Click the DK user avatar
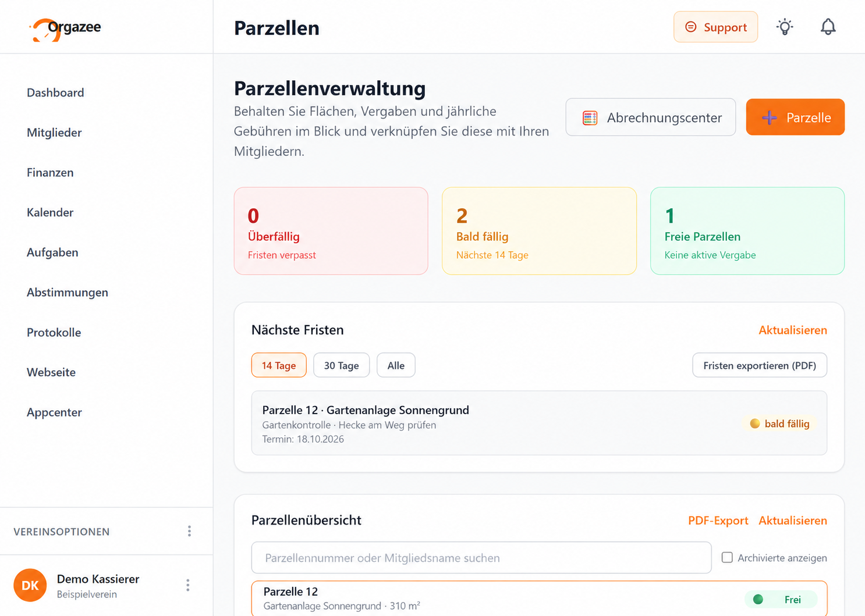865x616 pixels. [30, 585]
